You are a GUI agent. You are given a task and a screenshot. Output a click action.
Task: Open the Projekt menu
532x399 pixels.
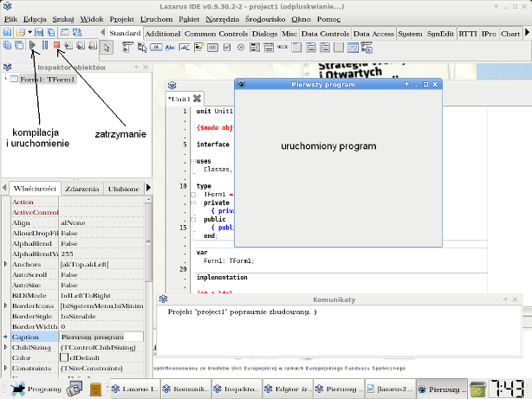point(122,19)
